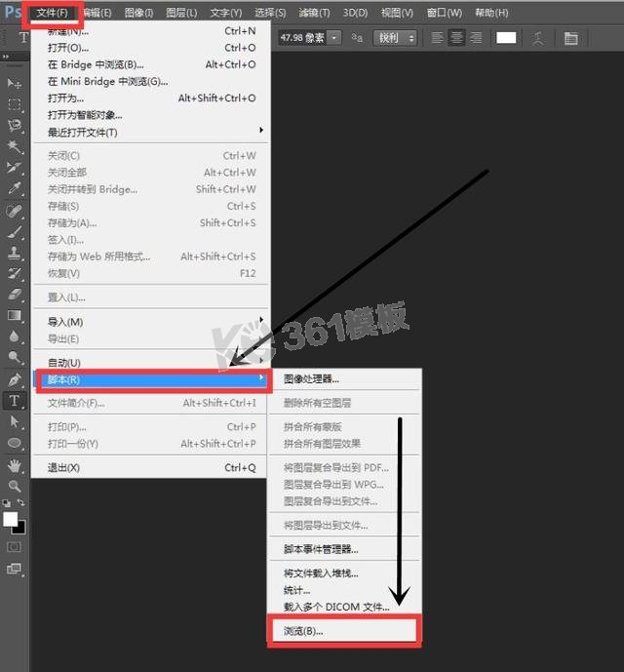The height and width of the screenshot is (672, 624).
Task: Select the Path Selection tool
Action: pos(15,421)
